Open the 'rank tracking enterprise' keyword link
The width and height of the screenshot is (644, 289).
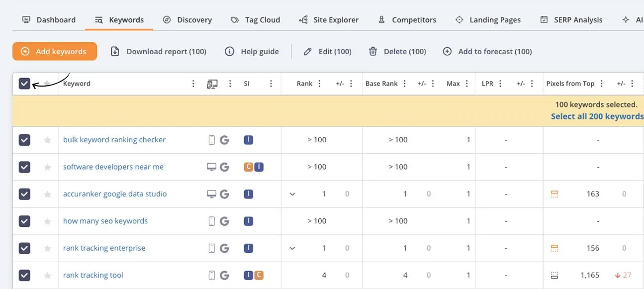[x=104, y=248]
